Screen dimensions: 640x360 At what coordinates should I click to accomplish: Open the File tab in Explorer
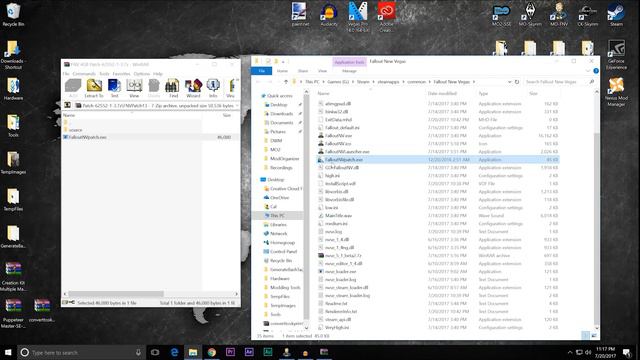262,71
